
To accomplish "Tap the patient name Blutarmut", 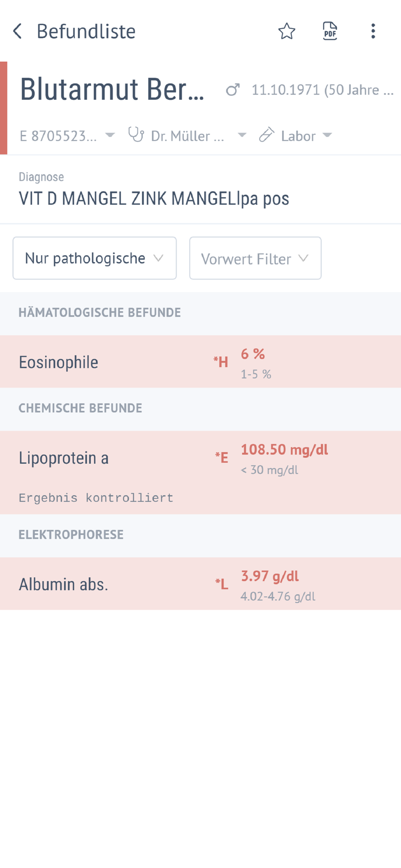I will [x=112, y=90].
